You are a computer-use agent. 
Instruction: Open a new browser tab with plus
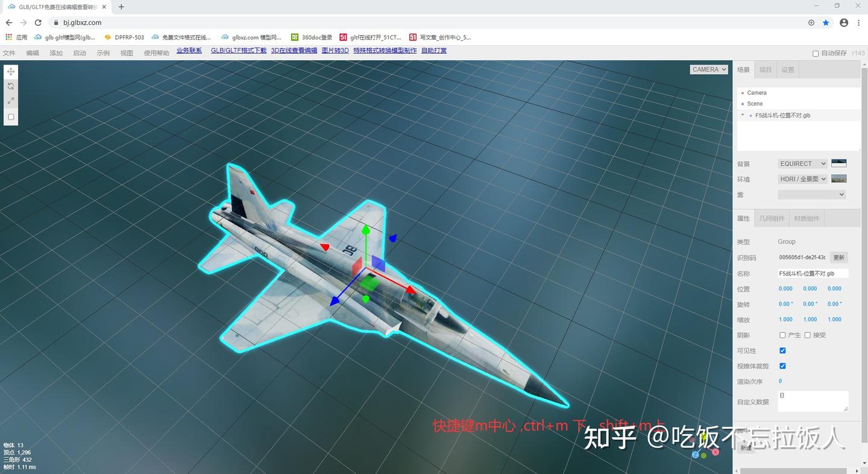click(121, 7)
